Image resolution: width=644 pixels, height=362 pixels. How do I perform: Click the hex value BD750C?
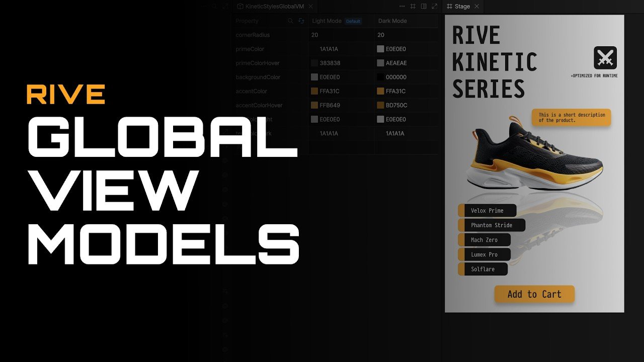[396, 106]
